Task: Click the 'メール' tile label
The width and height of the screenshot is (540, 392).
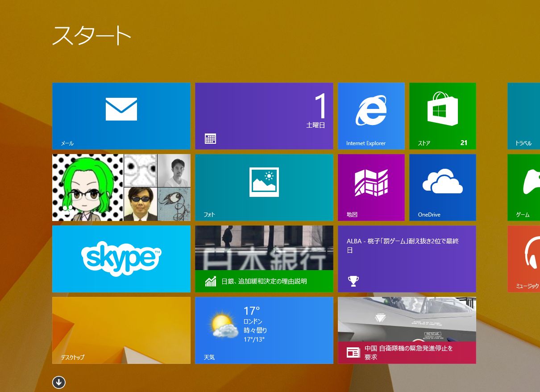Action: click(67, 143)
